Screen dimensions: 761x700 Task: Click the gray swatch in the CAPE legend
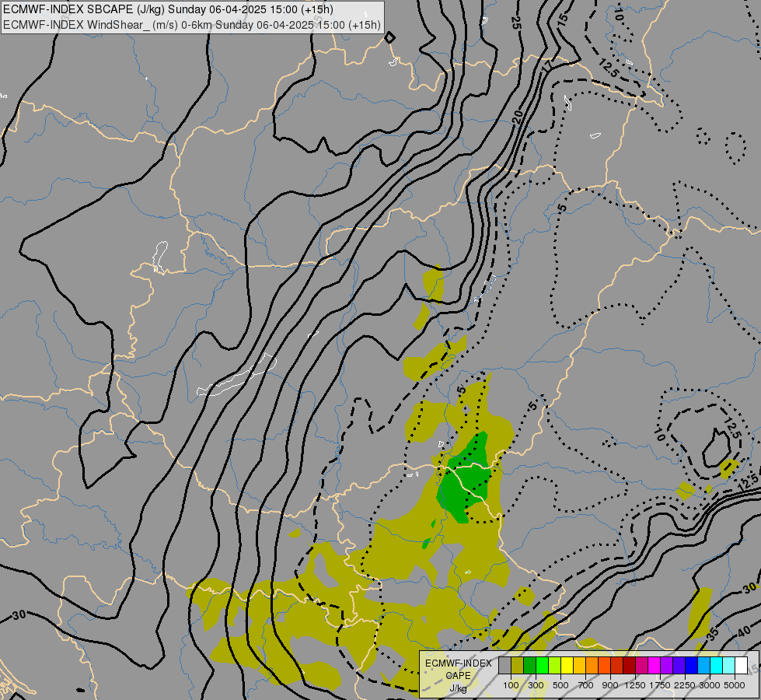coord(505,665)
